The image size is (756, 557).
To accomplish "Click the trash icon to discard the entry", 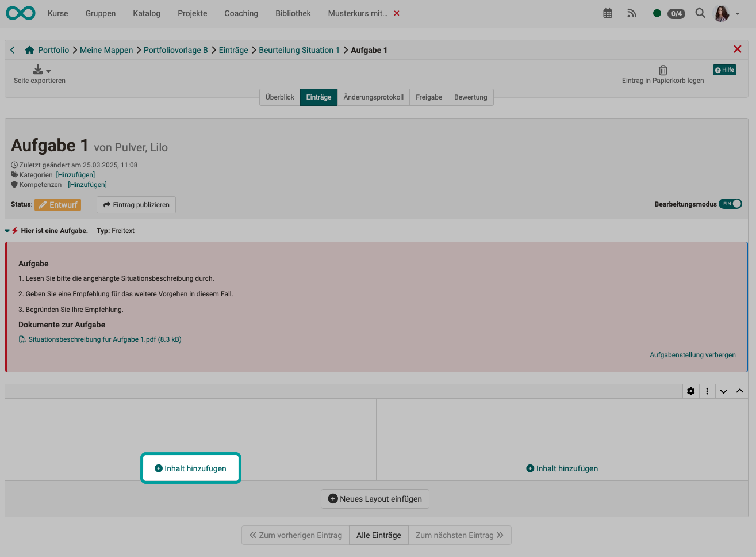I will pyautogui.click(x=663, y=70).
